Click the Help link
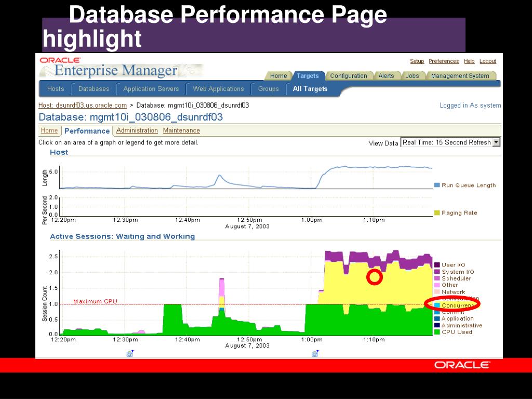 click(469, 61)
